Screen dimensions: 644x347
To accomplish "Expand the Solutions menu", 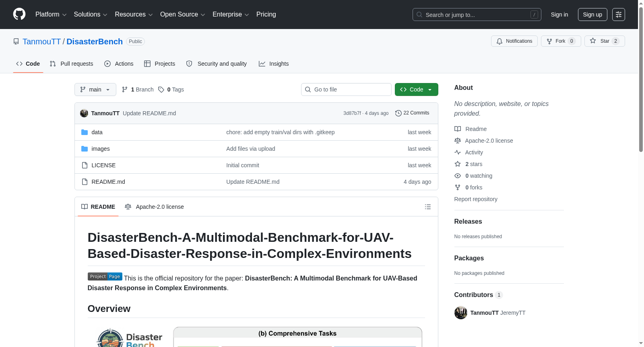I will click(91, 15).
